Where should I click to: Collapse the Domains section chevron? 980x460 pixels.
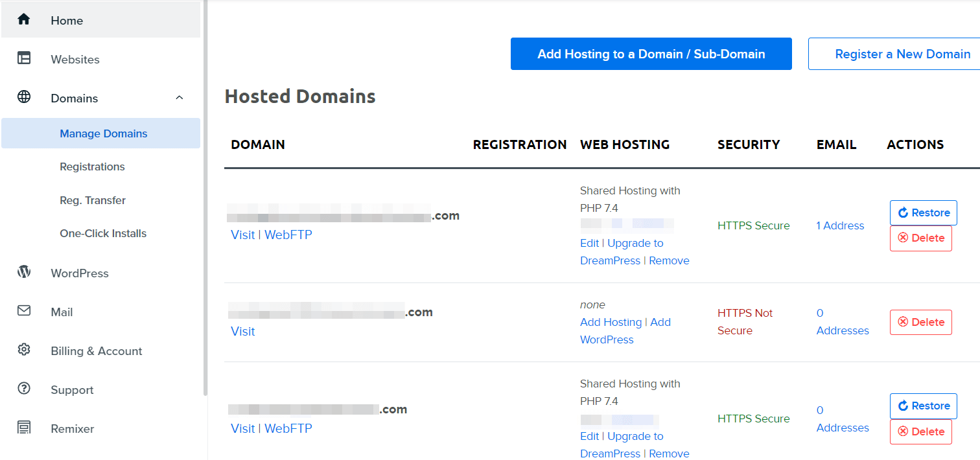pos(180,97)
